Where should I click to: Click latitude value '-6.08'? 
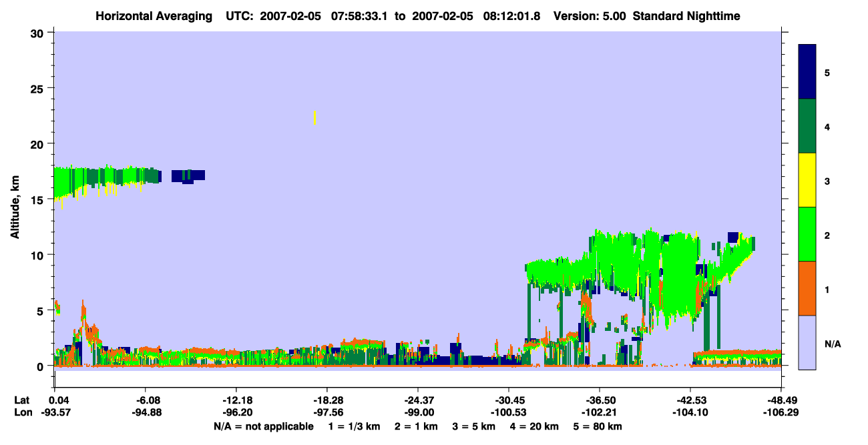point(146,400)
